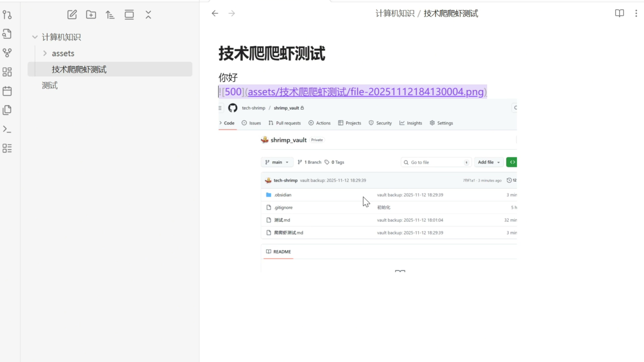Open the 测试 note
Image resolution: width=644 pixels, height=362 pixels.
[x=50, y=85]
